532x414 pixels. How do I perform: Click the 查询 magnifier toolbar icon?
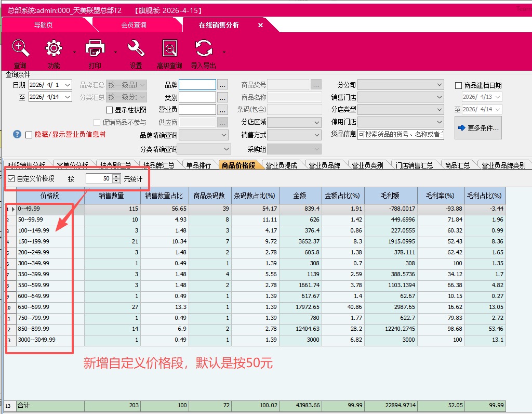[20, 49]
